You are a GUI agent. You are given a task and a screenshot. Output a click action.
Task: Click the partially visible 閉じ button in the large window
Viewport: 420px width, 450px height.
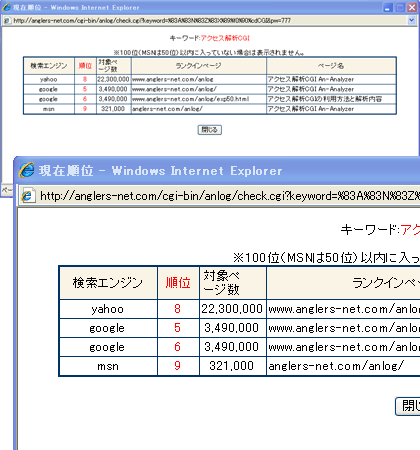[408, 406]
